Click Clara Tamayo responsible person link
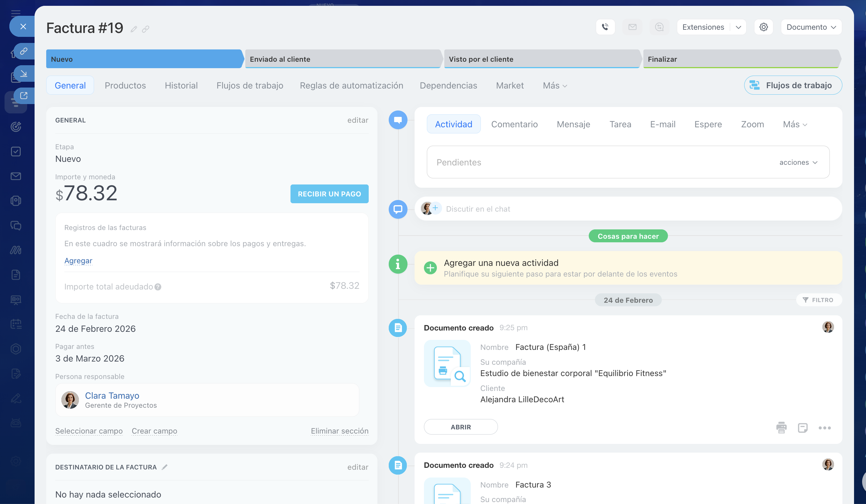 click(x=112, y=395)
